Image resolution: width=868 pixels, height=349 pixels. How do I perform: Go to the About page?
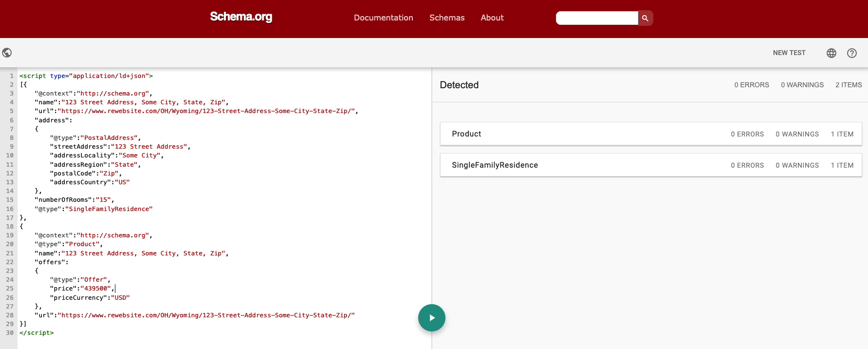click(x=492, y=18)
